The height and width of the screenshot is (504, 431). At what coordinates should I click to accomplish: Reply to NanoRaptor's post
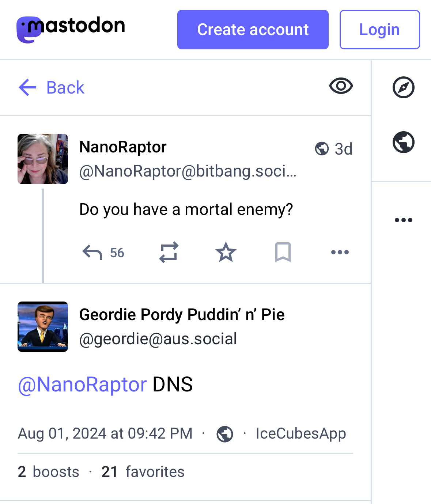(92, 253)
